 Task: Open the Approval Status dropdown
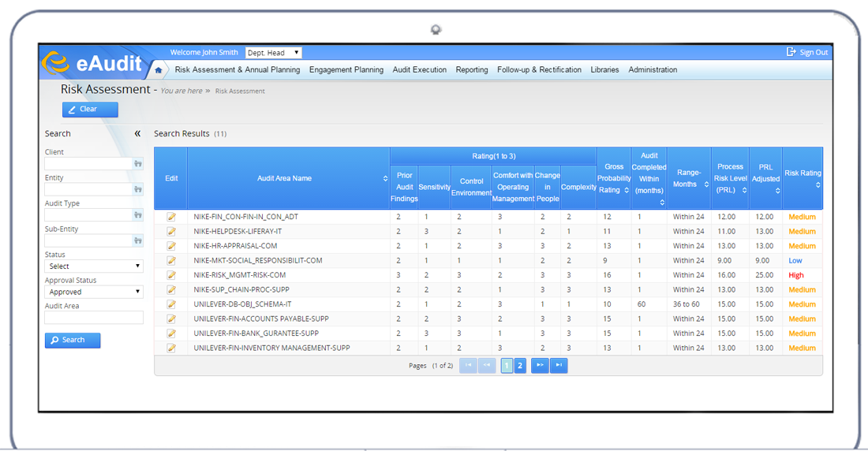93,292
